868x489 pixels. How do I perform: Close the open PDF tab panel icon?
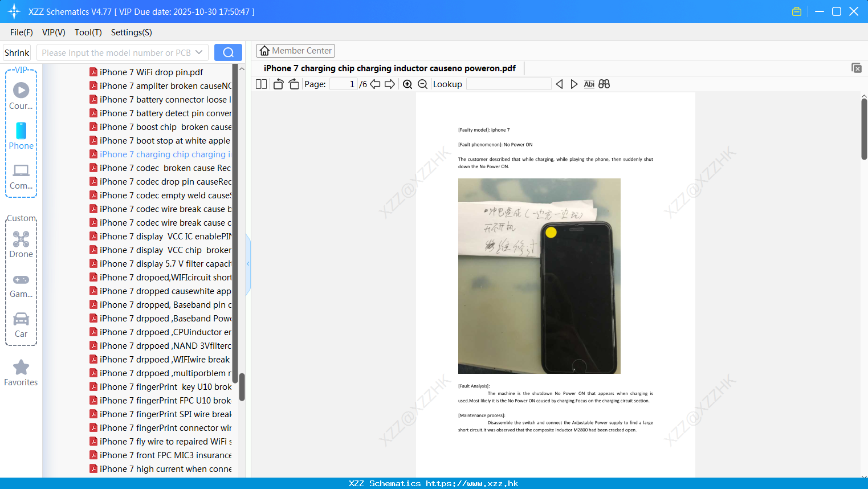(x=856, y=68)
